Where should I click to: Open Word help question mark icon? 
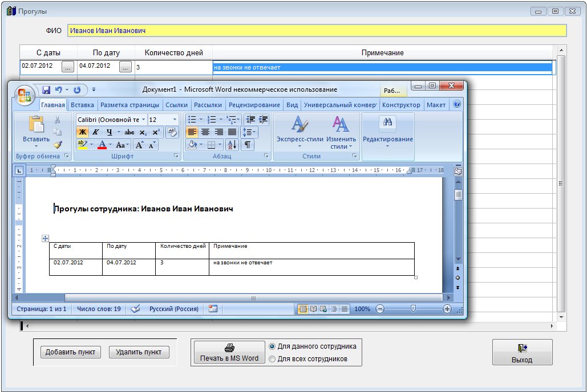pos(457,104)
